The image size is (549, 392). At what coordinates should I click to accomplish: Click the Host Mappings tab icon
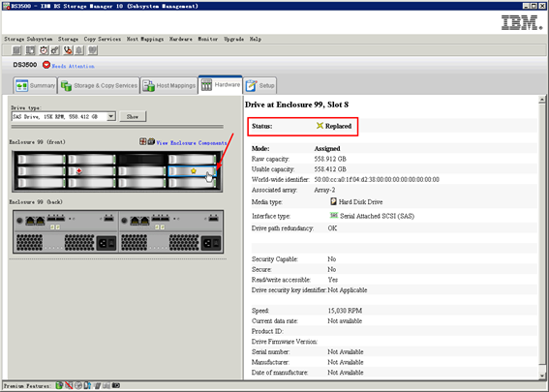click(148, 85)
